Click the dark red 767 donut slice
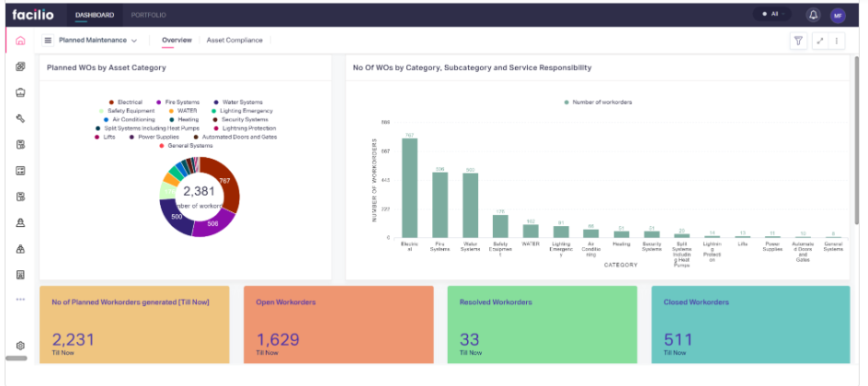The width and height of the screenshot is (868, 386). pyautogui.click(x=227, y=183)
